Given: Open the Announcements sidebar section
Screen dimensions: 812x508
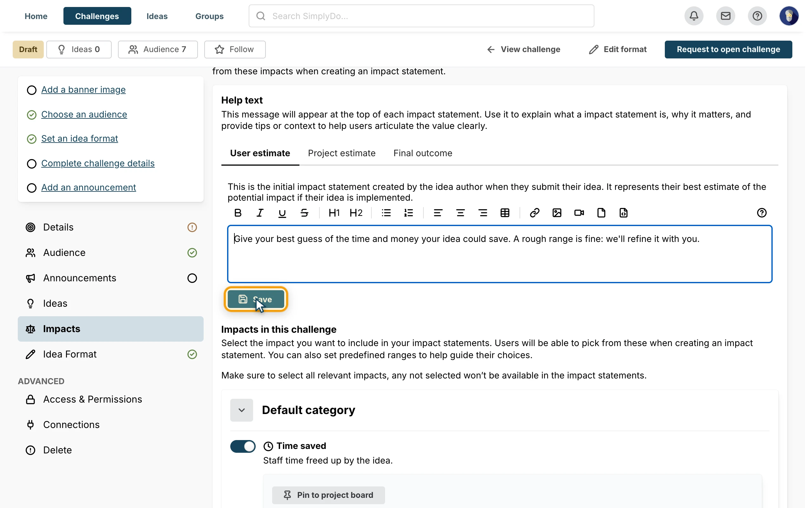Looking at the screenshot, I should tap(111, 278).
